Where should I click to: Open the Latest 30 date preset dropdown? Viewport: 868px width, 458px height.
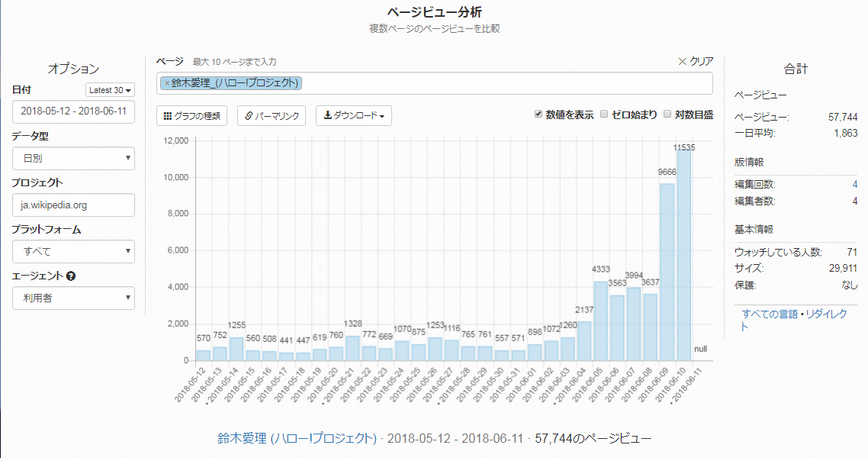110,90
